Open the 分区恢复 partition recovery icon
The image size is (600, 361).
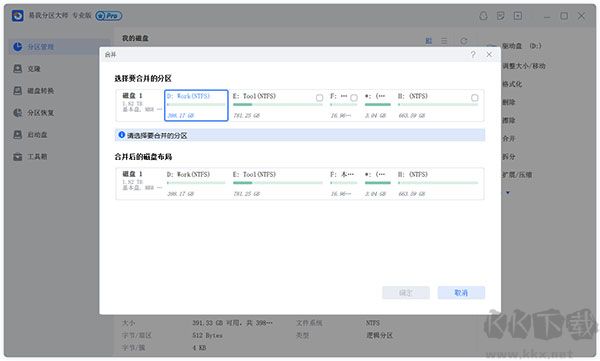coord(18,113)
